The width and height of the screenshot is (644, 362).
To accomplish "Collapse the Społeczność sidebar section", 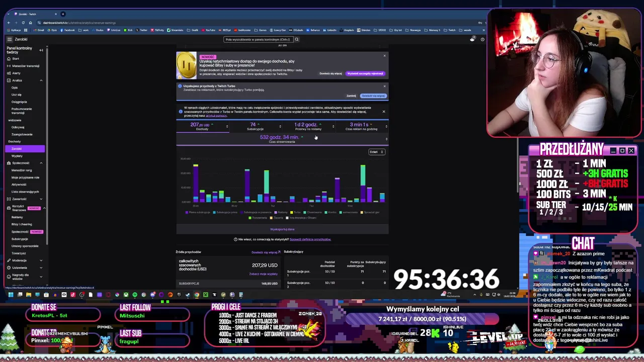I will [41, 163].
